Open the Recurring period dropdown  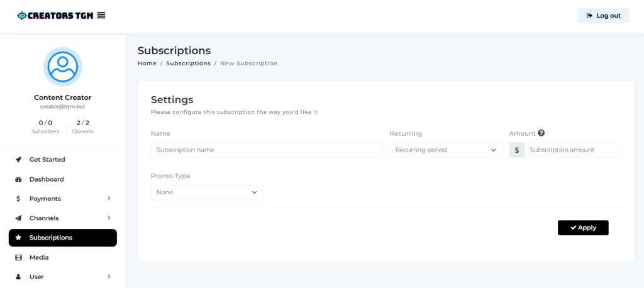point(446,150)
